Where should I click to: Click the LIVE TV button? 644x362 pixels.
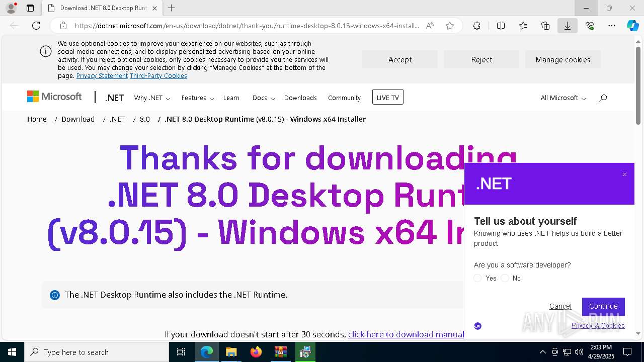[x=388, y=98]
